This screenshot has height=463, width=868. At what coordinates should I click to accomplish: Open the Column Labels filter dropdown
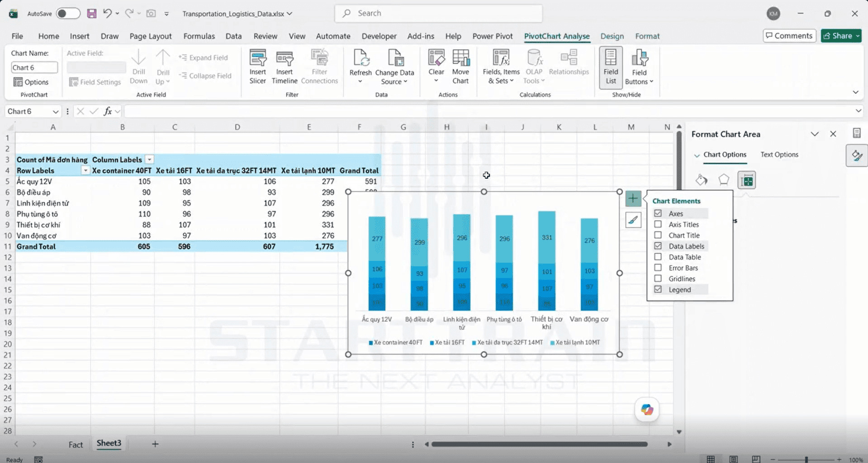pyautogui.click(x=149, y=160)
